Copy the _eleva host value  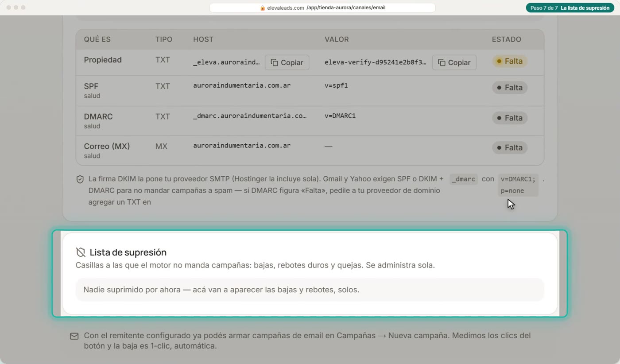pyautogui.click(x=287, y=62)
